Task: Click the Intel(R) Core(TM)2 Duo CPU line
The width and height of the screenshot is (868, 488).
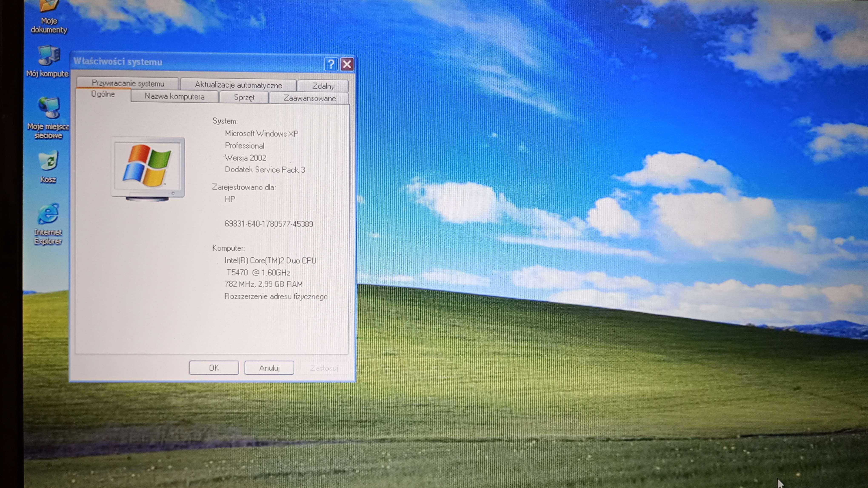Action: 271,260
